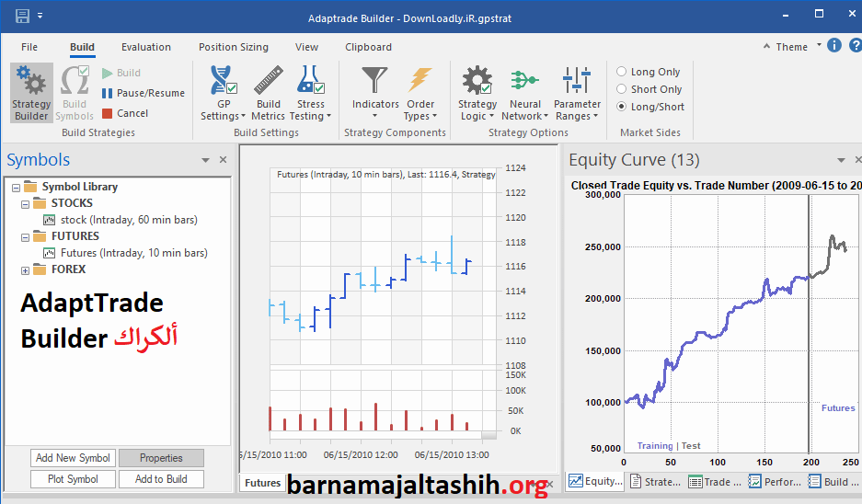Select stock (Intraday, 60 min bars)
The height and width of the screenshot is (504, 862).
click(x=129, y=220)
